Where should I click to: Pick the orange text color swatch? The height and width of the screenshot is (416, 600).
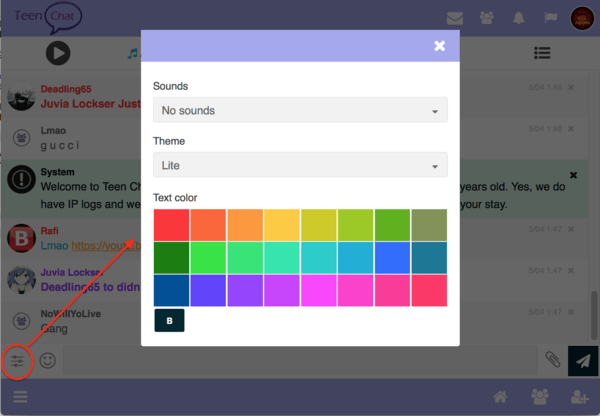245,225
